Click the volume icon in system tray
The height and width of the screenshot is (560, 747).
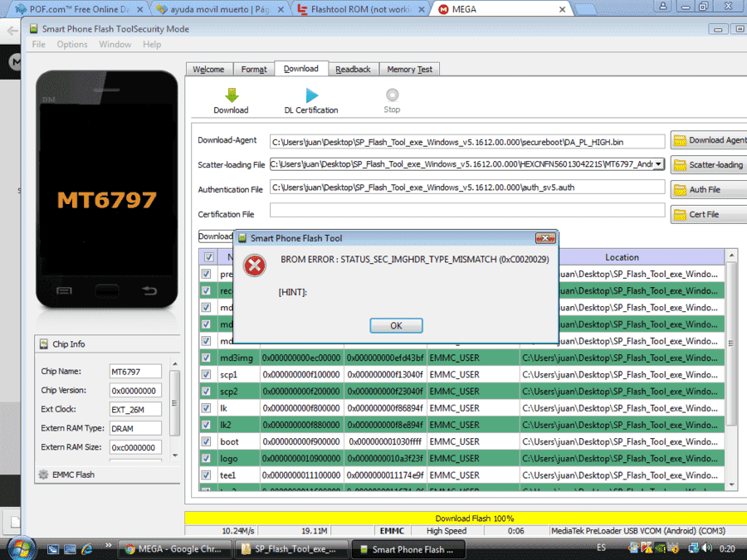click(x=707, y=548)
